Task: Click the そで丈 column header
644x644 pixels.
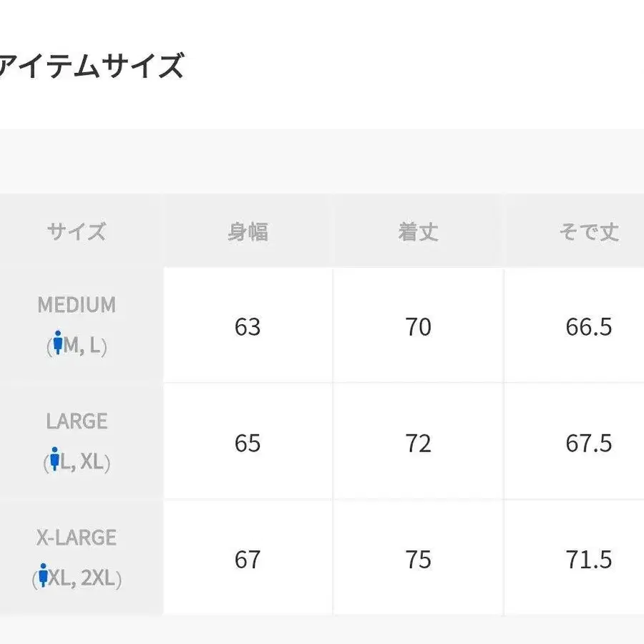Action: pos(588,232)
